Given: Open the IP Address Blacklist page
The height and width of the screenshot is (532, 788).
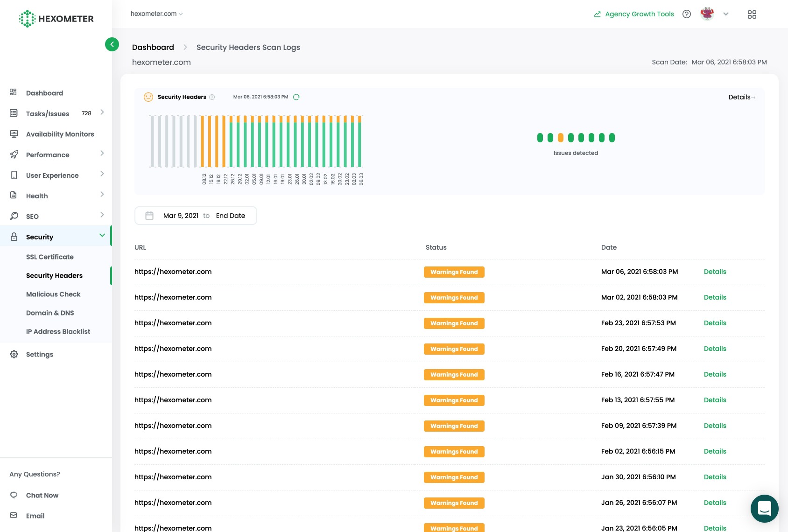Looking at the screenshot, I should click(58, 331).
